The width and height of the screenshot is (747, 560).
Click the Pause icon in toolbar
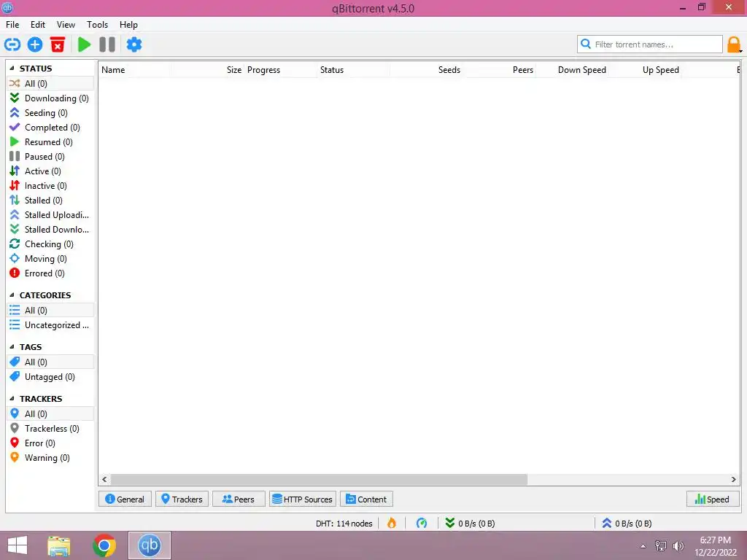[x=107, y=44]
